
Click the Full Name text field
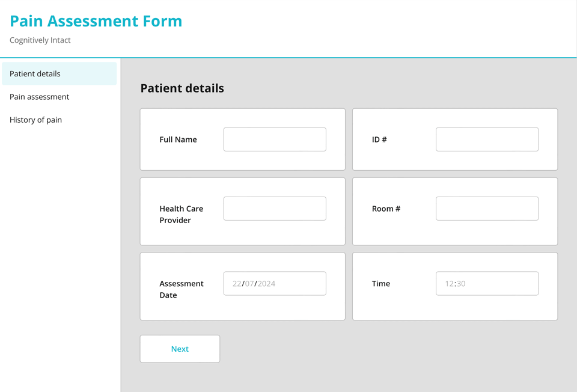[275, 139]
